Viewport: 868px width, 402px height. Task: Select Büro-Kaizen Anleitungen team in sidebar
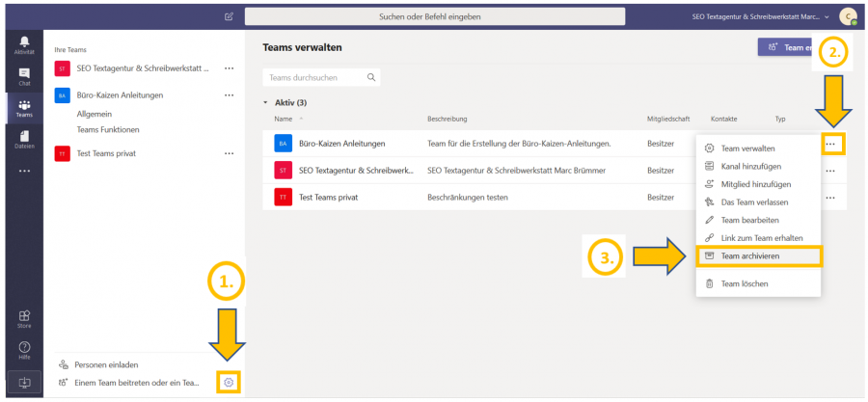121,95
